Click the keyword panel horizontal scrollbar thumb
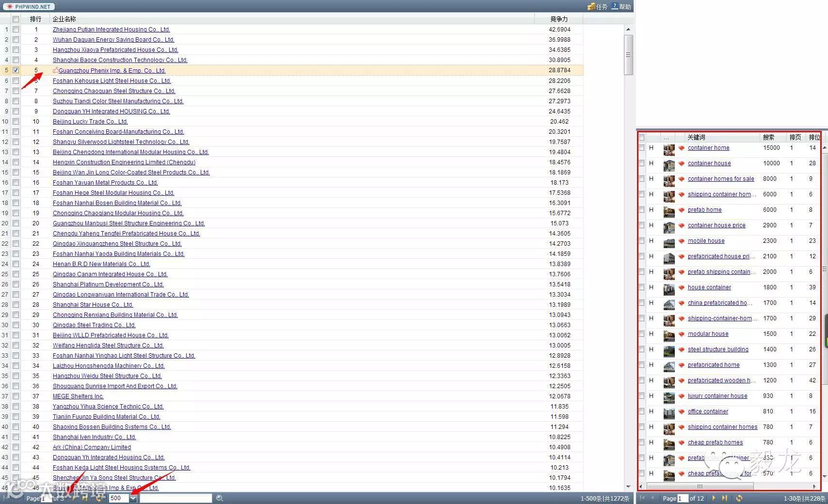The width and height of the screenshot is (828, 504). click(x=699, y=486)
